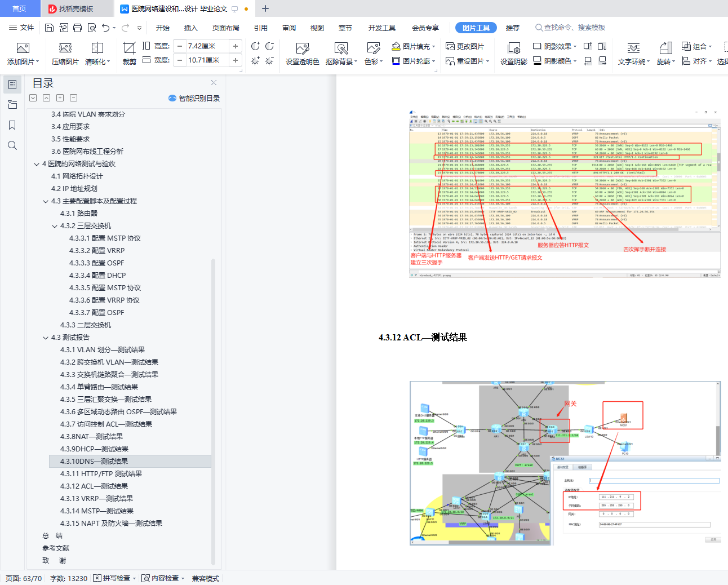
Task: Click the 压缩图片 compress picture tool
Action: tap(65, 54)
